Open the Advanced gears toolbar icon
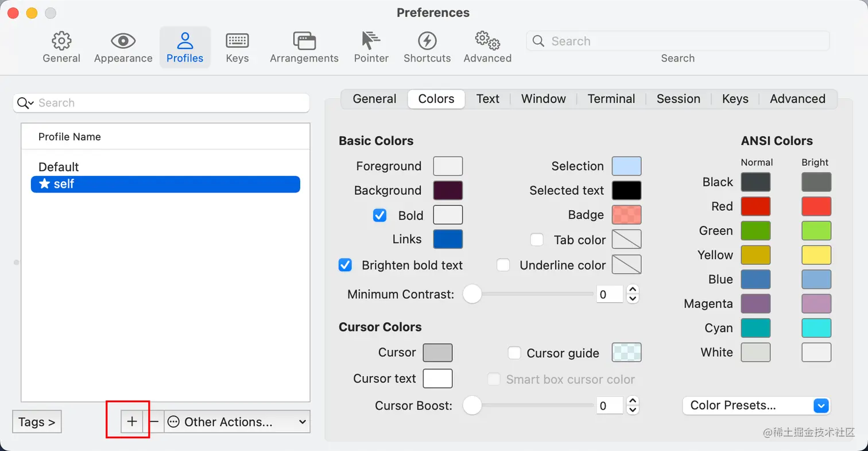The image size is (868, 451). (487, 47)
